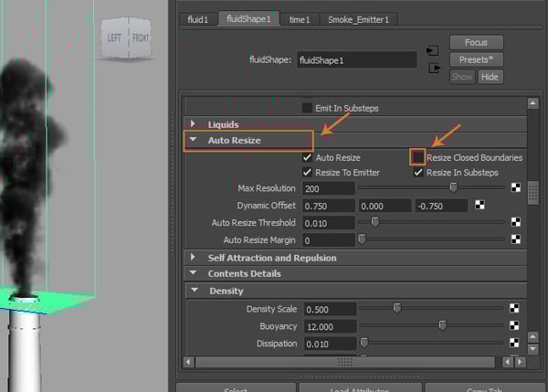Click the map button for Dynamic Offset
The width and height of the screenshot is (548, 392).
coord(479,205)
